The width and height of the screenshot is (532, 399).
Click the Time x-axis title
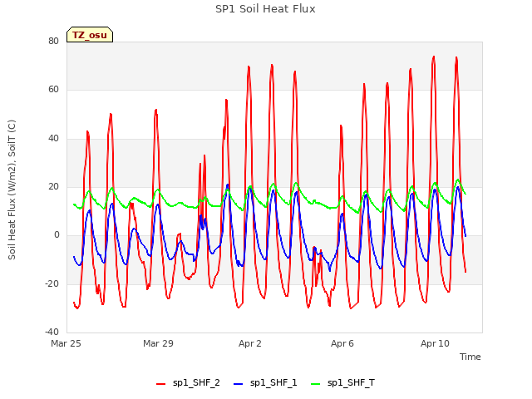[x=470, y=357]
